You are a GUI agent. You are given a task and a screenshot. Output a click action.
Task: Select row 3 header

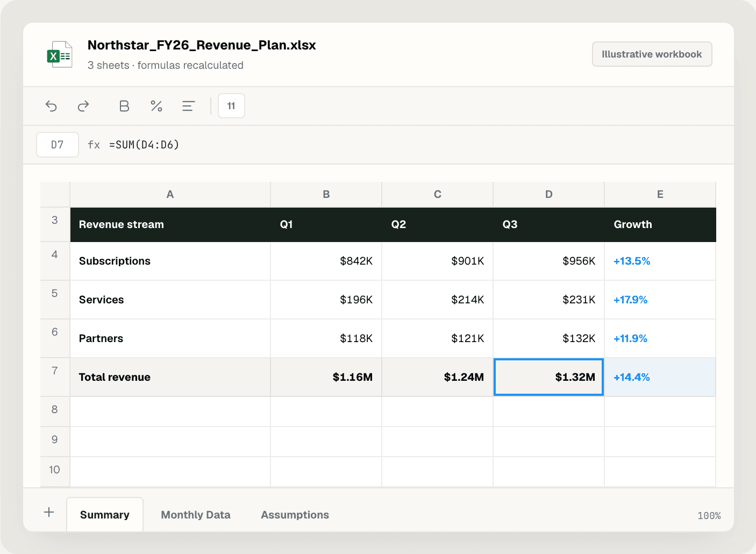coord(55,224)
